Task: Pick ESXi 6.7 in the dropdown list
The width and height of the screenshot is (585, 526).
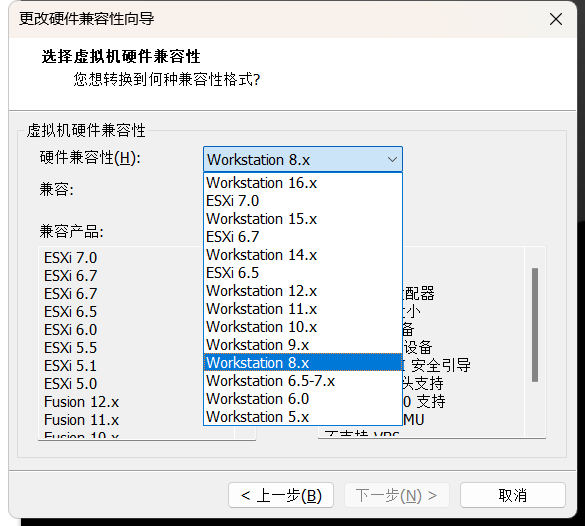Action: pos(303,237)
